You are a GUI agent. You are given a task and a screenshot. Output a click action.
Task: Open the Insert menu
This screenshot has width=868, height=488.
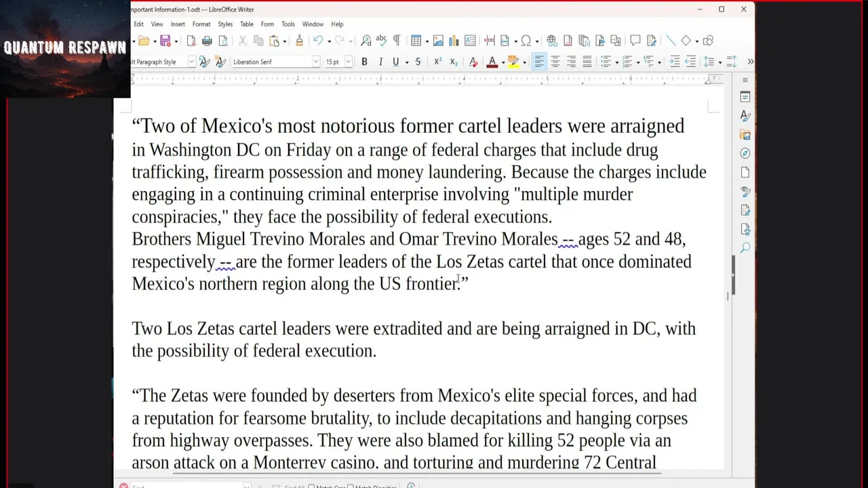point(178,24)
